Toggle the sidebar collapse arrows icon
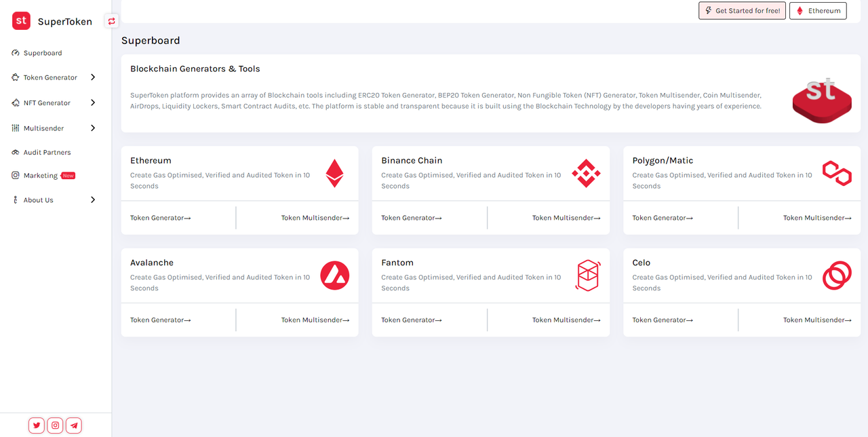 112,21
